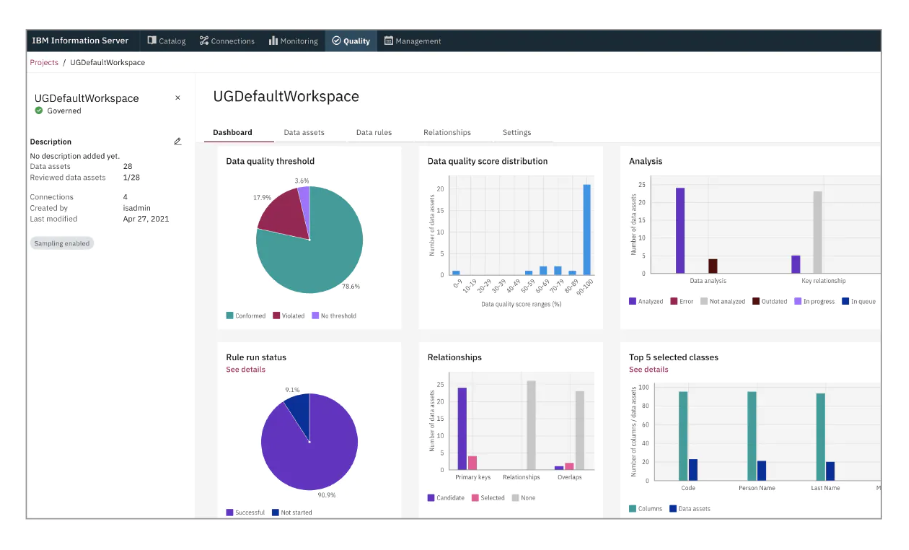Switch to the Data assets tab

[x=304, y=132]
